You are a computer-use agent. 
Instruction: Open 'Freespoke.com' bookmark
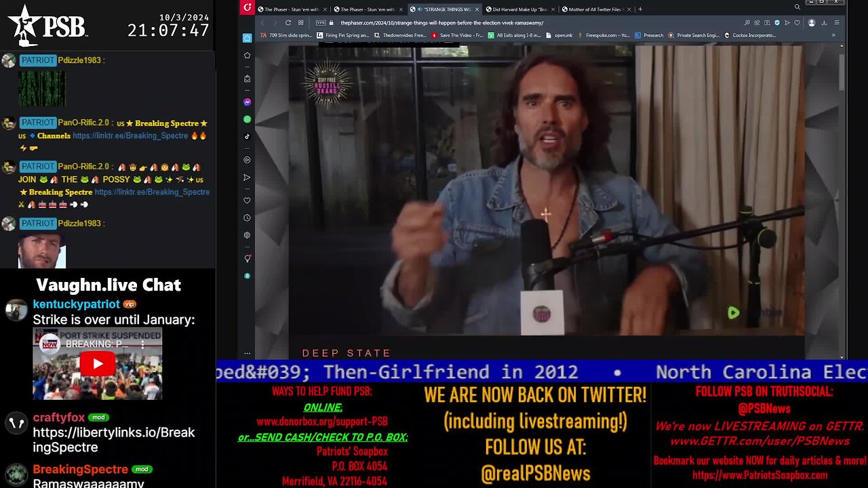point(602,35)
